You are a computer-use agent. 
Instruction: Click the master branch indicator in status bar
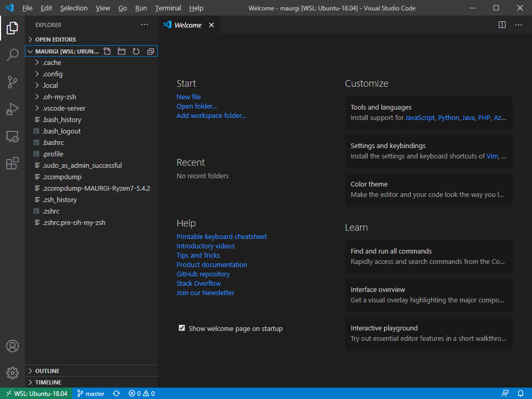point(90,393)
